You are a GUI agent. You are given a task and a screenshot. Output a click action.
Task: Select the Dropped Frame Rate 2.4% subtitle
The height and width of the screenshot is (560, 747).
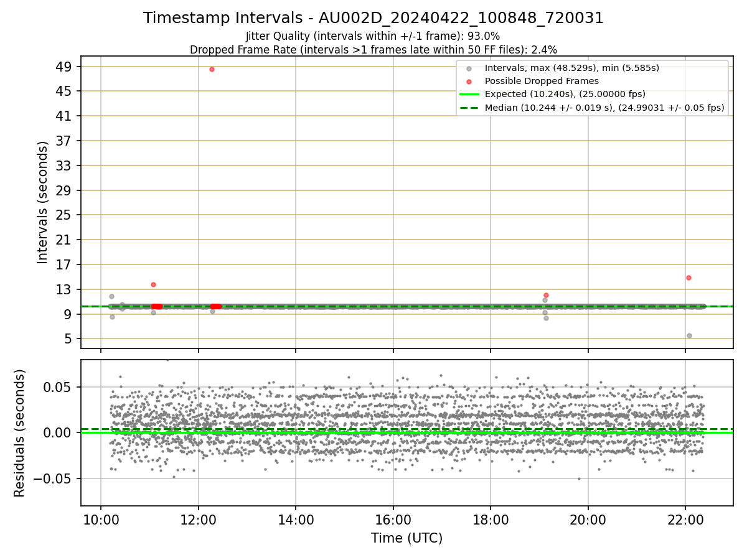[x=374, y=49]
